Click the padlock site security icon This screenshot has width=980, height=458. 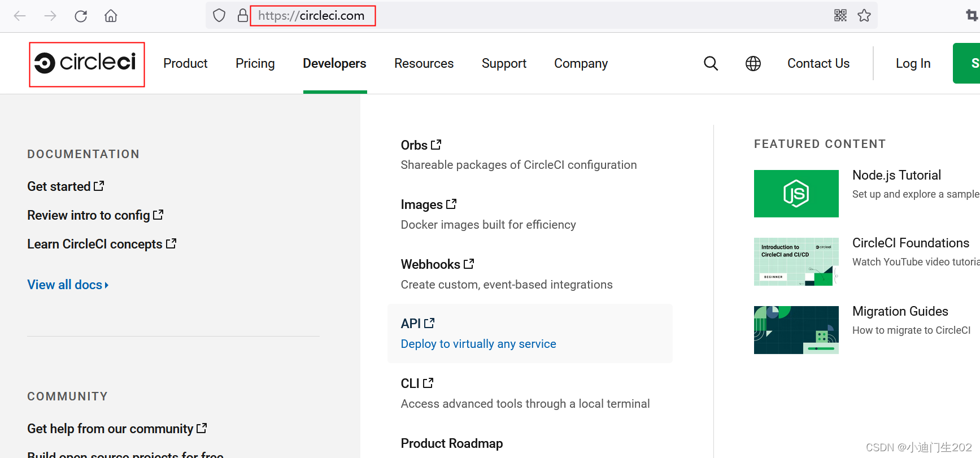click(x=242, y=15)
